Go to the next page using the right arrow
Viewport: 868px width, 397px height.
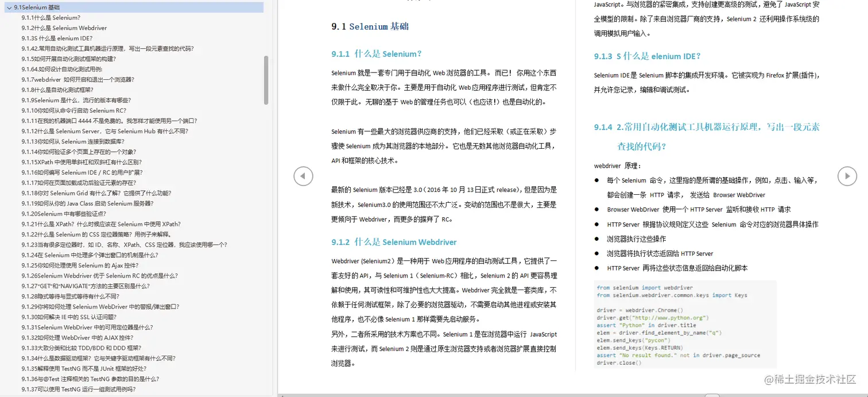[x=847, y=176]
